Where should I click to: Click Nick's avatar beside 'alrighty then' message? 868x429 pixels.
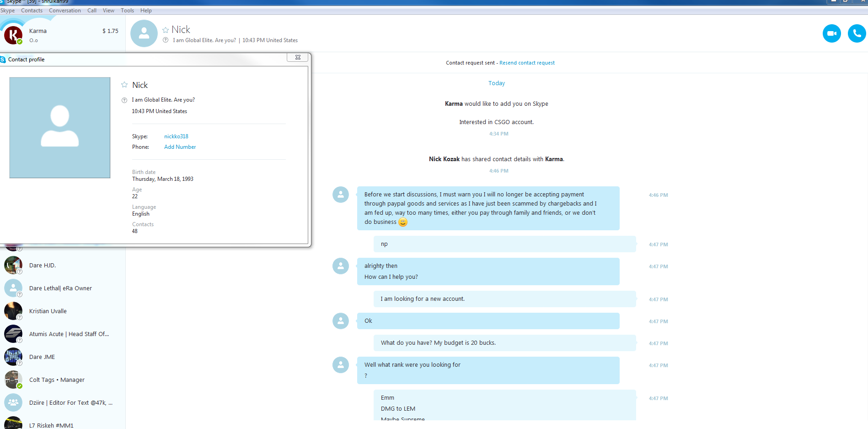pyautogui.click(x=341, y=266)
